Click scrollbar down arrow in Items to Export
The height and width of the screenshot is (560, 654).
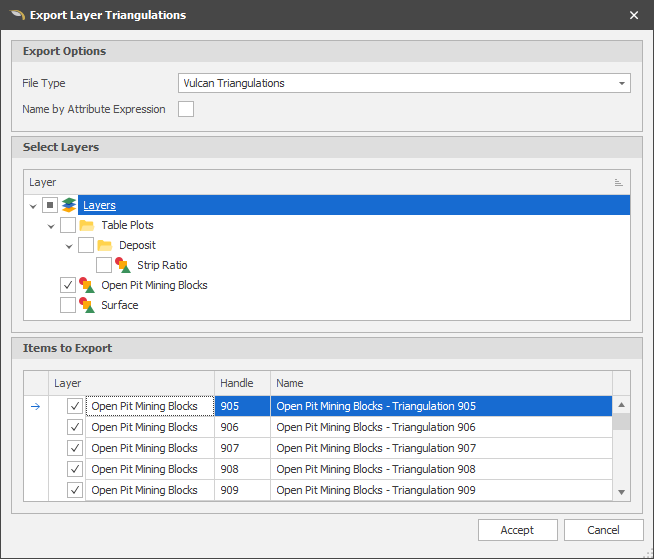tap(621, 491)
